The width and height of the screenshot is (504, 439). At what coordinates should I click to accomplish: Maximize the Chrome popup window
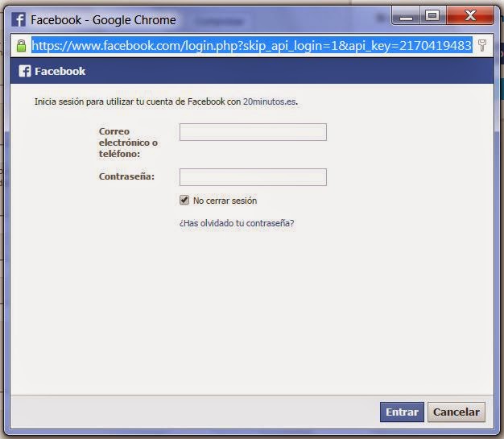click(432, 16)
